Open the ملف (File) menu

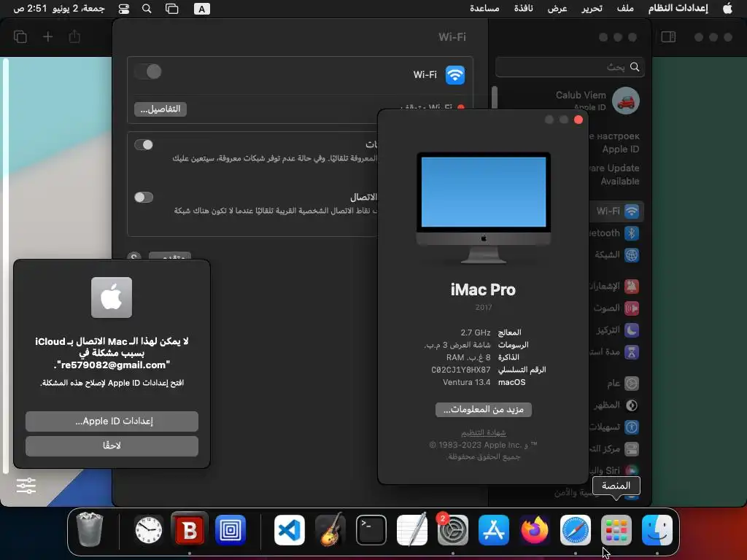click(625, 8)
